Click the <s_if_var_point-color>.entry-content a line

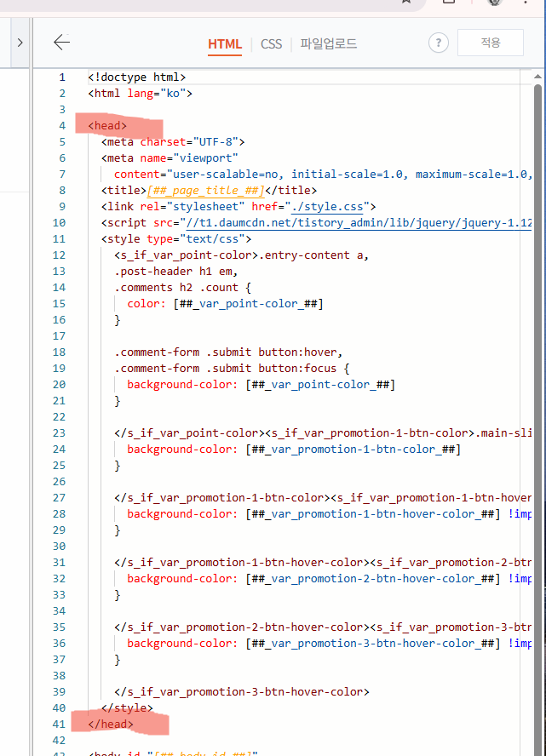click(242, 255)
